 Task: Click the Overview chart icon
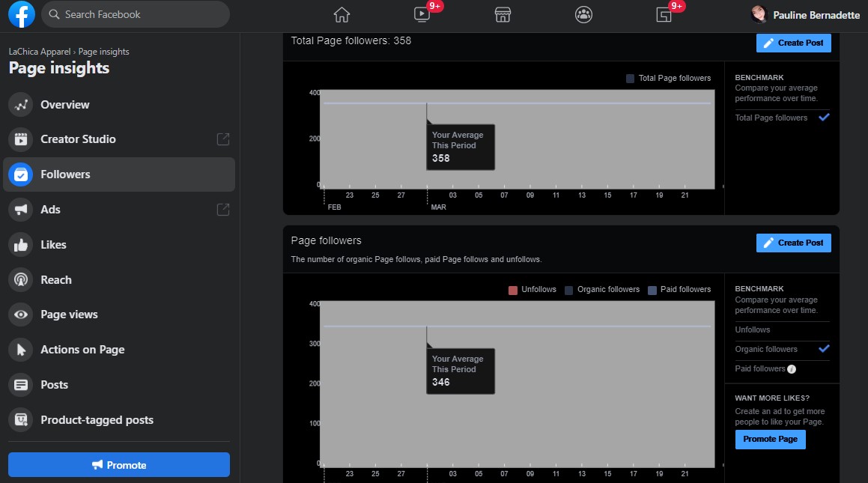(20, 105)
